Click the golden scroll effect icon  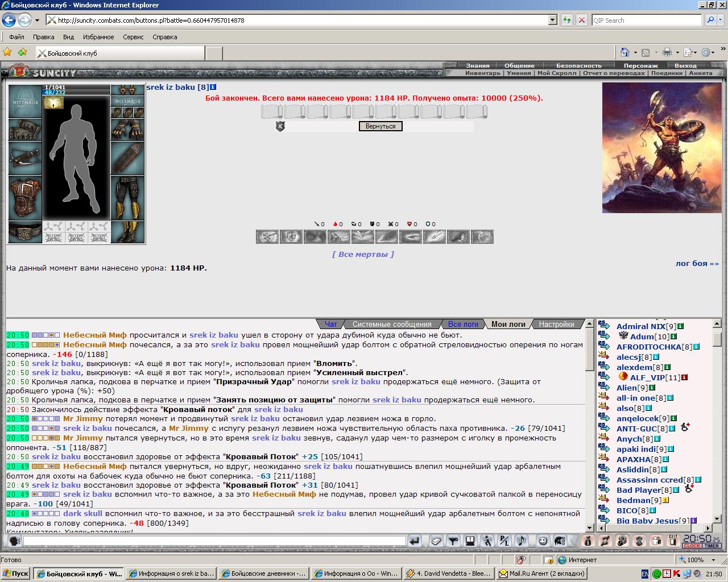click(53, 102)
